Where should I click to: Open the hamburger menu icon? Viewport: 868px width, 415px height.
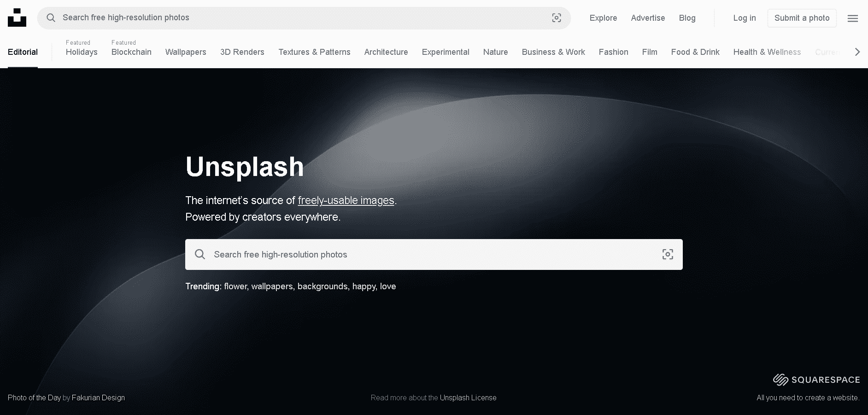853,18
